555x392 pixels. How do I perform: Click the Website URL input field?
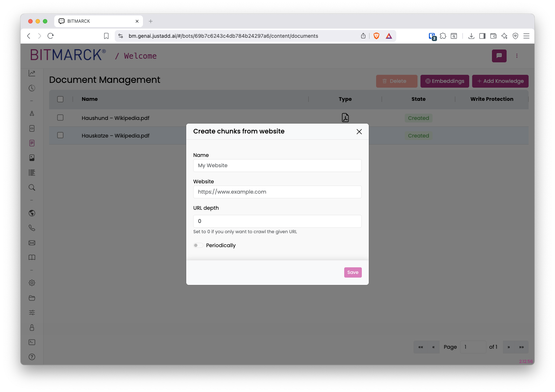(x=277, y=192)
